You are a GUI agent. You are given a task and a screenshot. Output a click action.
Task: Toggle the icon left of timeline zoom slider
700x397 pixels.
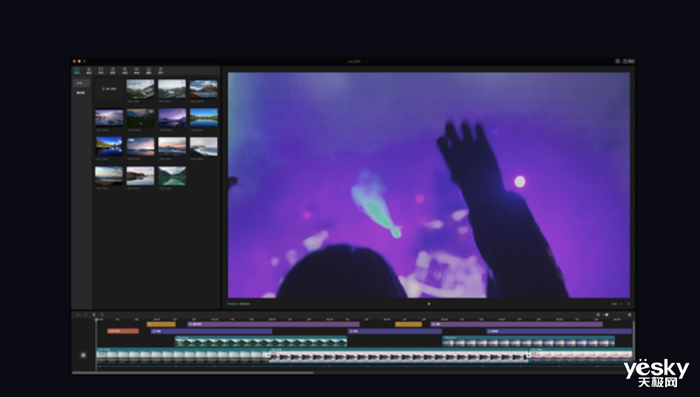598,315
